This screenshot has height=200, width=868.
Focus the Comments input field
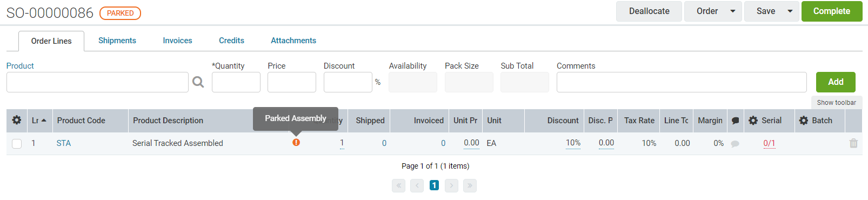(x=682, y=82)
